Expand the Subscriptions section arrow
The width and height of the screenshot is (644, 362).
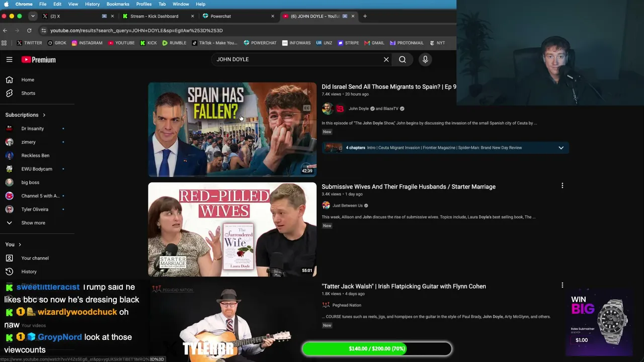click(x=44, y=115)
